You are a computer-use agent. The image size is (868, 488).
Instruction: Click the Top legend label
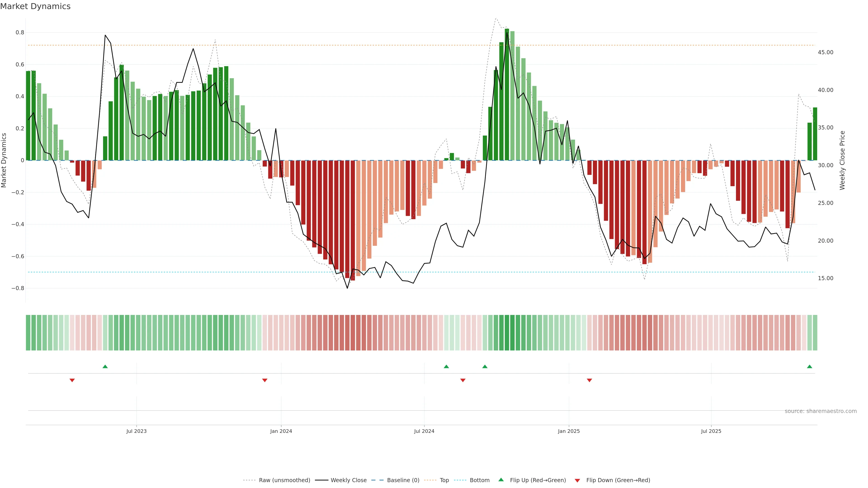(444, 480)
